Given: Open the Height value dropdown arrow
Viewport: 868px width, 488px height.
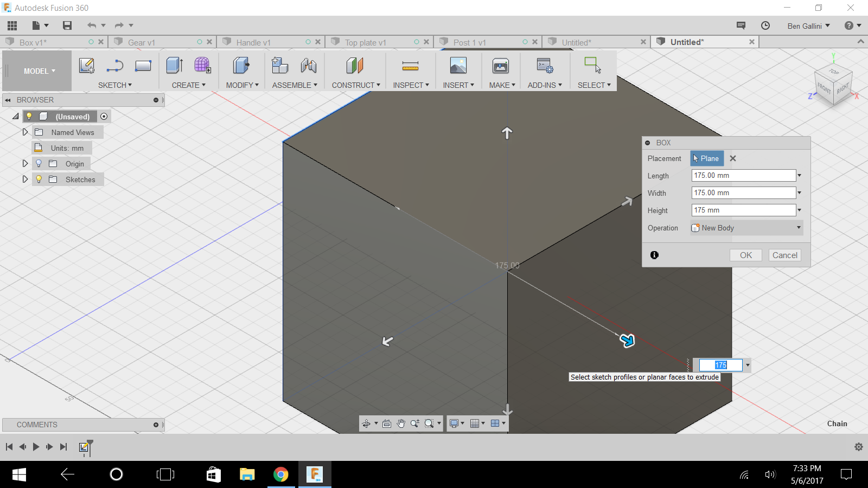Looking at the screenshot, I should coord(799,210).
